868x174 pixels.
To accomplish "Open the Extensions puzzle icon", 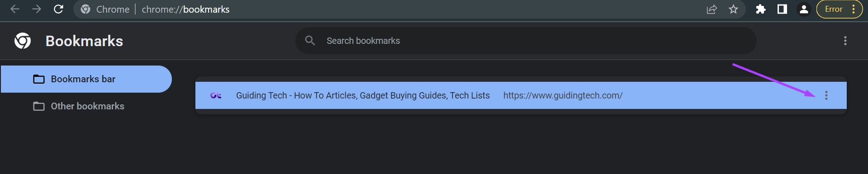I will [760, 9].
